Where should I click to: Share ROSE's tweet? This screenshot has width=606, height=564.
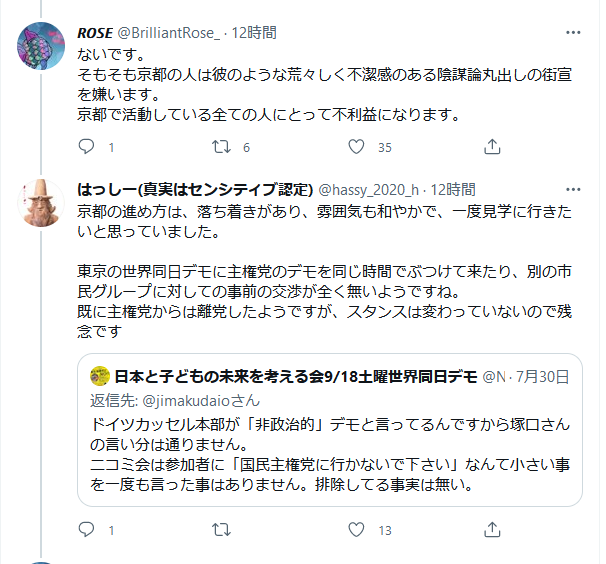(491, 147)
